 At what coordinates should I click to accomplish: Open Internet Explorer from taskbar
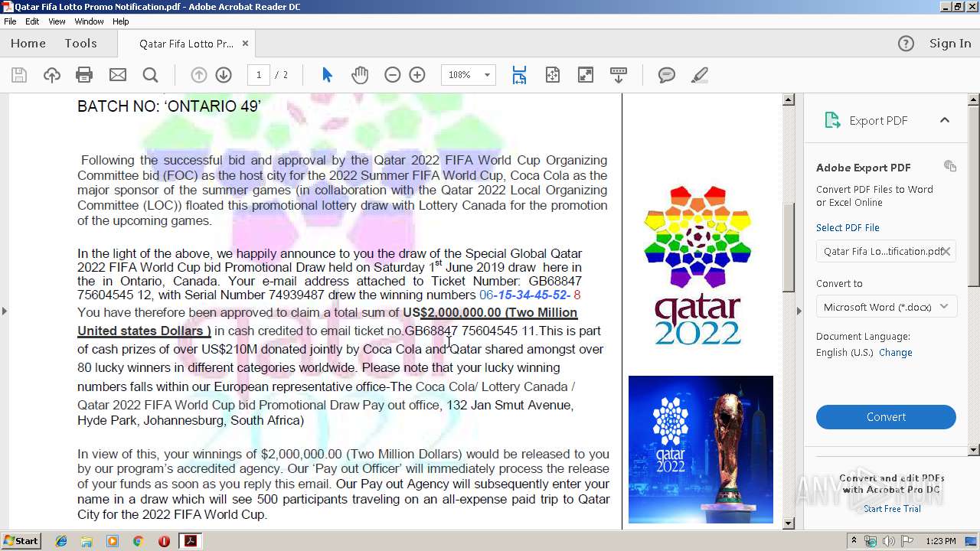(61, 541)
